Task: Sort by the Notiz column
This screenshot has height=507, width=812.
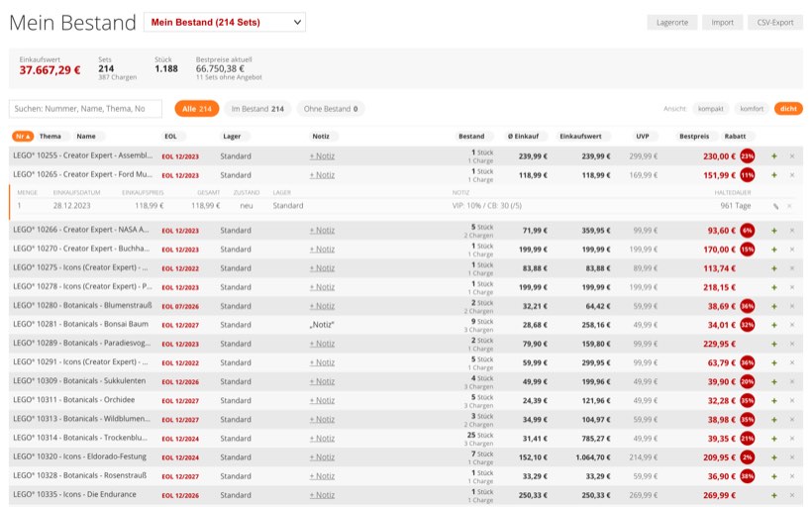Action: [321, 137]
